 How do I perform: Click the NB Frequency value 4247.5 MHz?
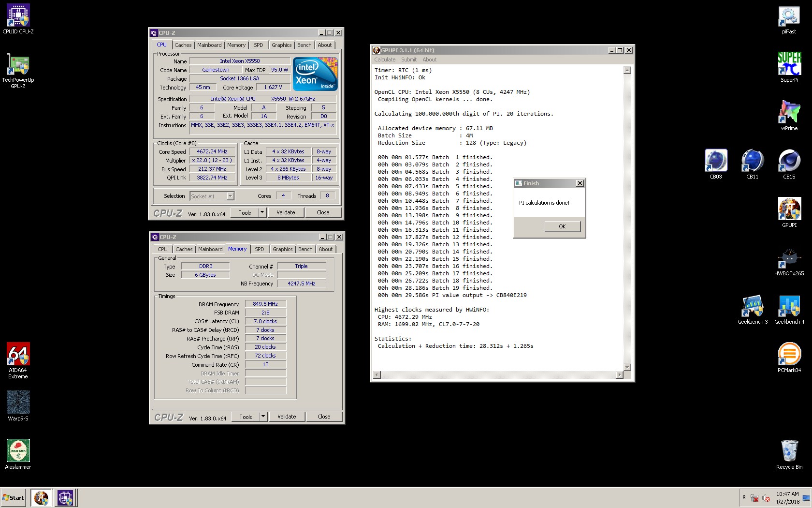pyautogui.click(x=302, y=284)
